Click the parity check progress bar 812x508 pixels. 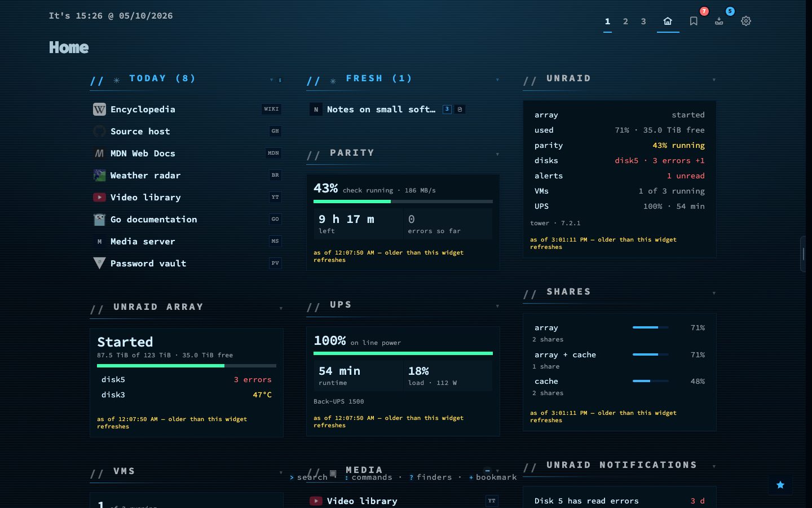tap(403, 201)
